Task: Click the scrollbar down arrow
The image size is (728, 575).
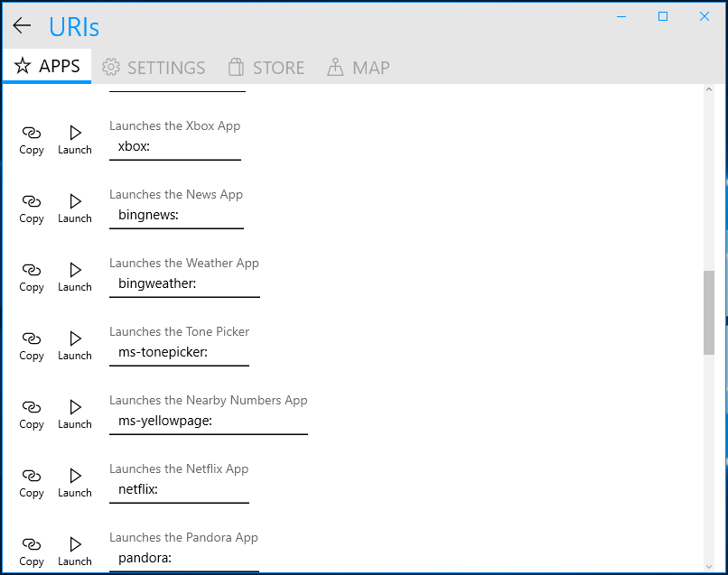Action: coord(708,567)
